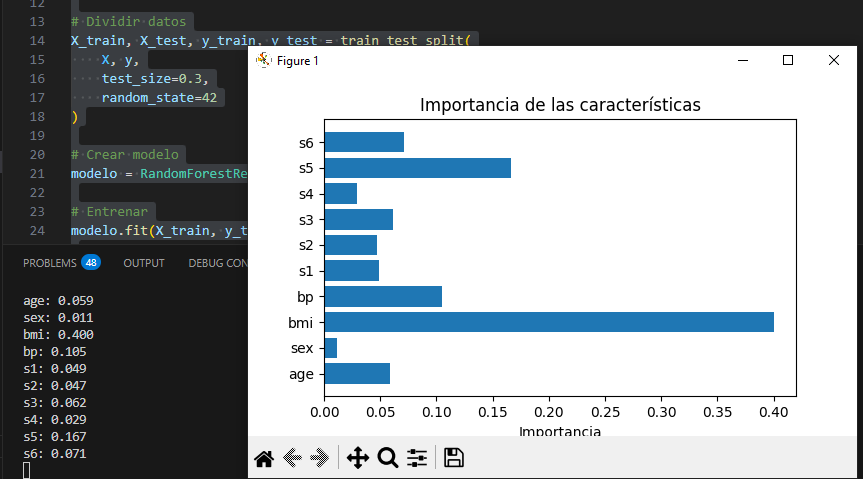Save the figure with floppy icon
This screenshot has height=479, width=863.
coord(454,458)
